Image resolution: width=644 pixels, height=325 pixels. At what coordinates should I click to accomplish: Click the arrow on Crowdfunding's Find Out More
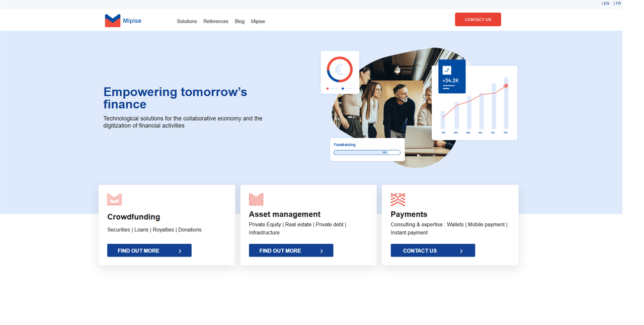point(180,251)
